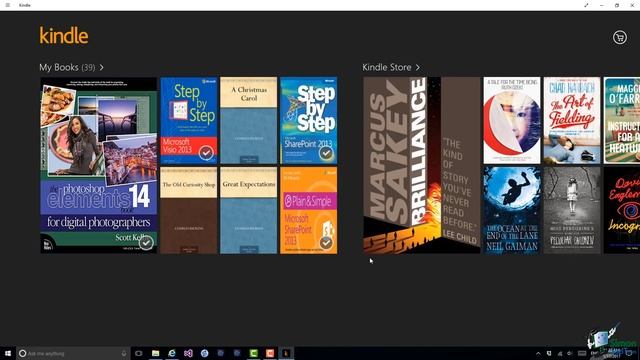Open File Explorer from the taskbar
640x360 pixels.
(156, 353)
